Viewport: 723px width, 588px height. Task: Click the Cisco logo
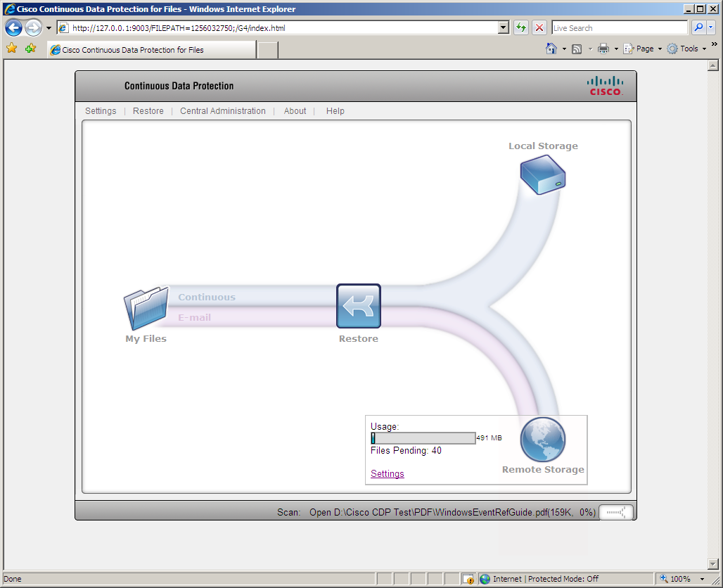click(x=605, y=87)
